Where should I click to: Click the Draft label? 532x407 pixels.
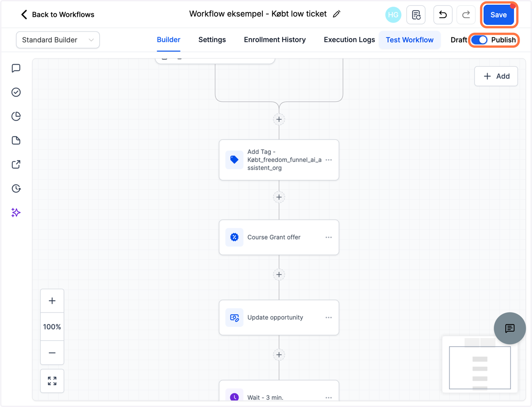(459, 40)
